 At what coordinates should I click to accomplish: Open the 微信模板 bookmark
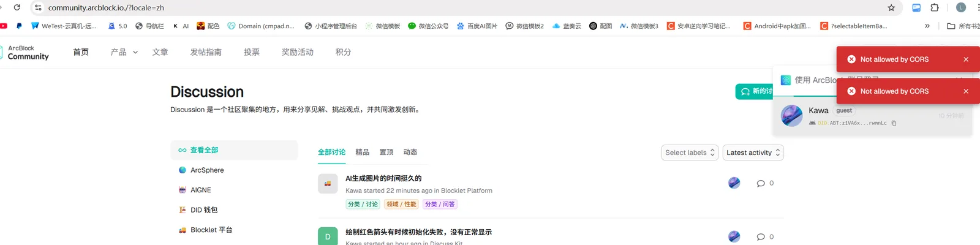point(383,26)
